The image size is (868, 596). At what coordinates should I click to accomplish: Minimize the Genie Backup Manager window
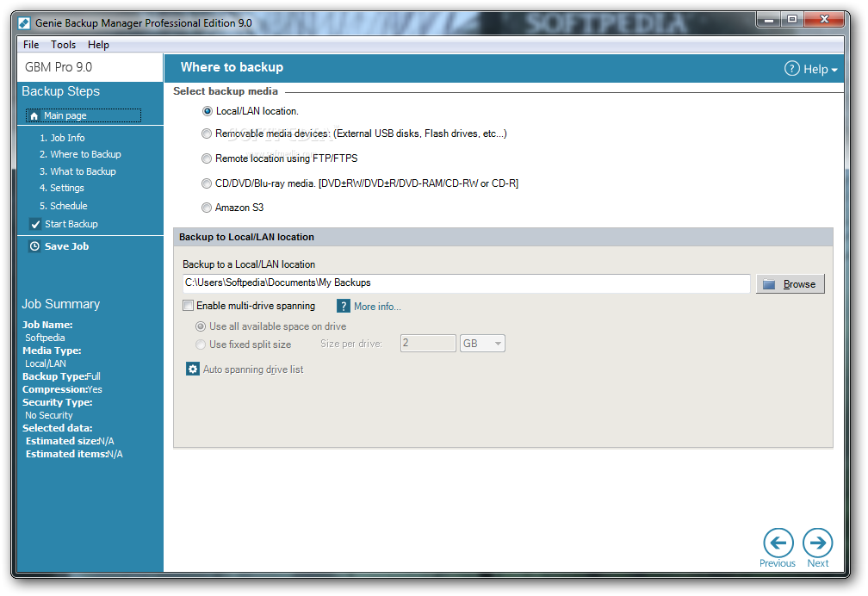coord(768,20)
